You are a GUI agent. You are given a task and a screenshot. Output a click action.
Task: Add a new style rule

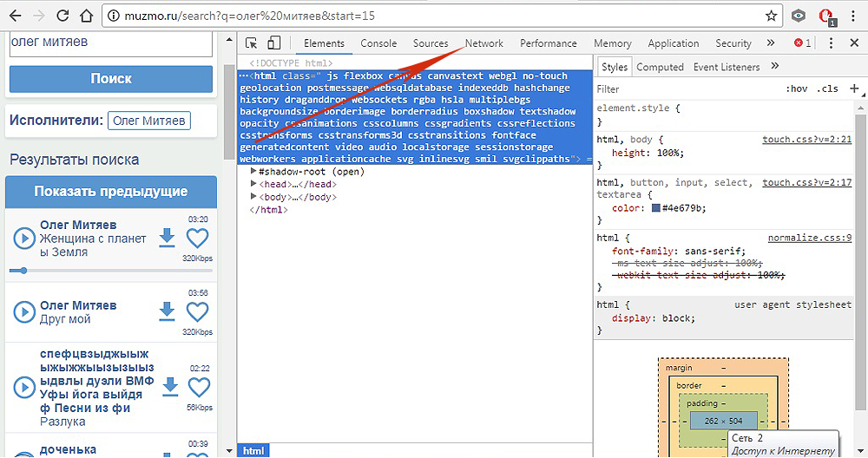[854, 88]
